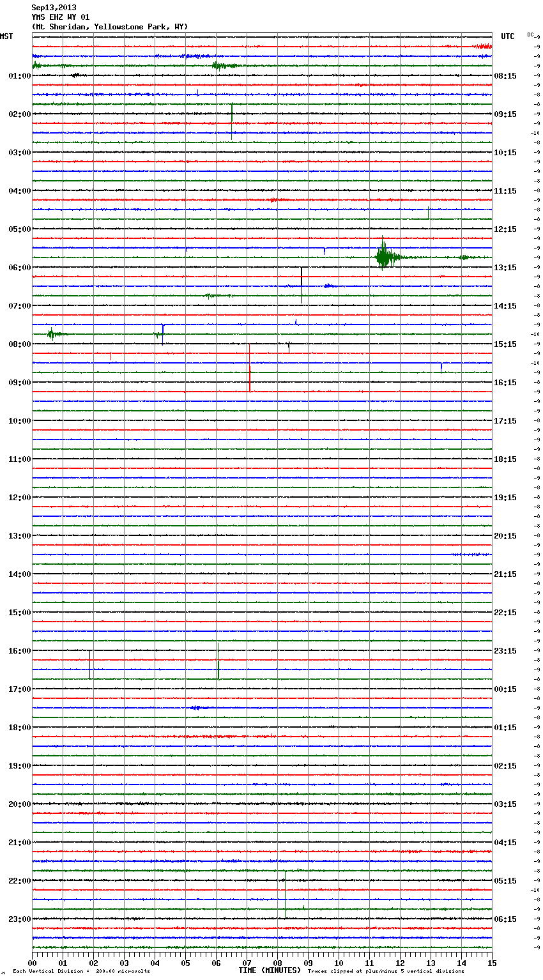Click the 15 tick on the minutes axis
Screen dimensions: 543x980
pyautogui.click(x=492, y=963)
